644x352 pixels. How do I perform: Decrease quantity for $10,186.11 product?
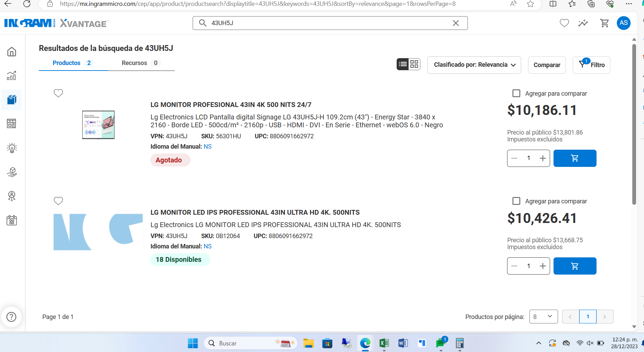tap(514, 158)
